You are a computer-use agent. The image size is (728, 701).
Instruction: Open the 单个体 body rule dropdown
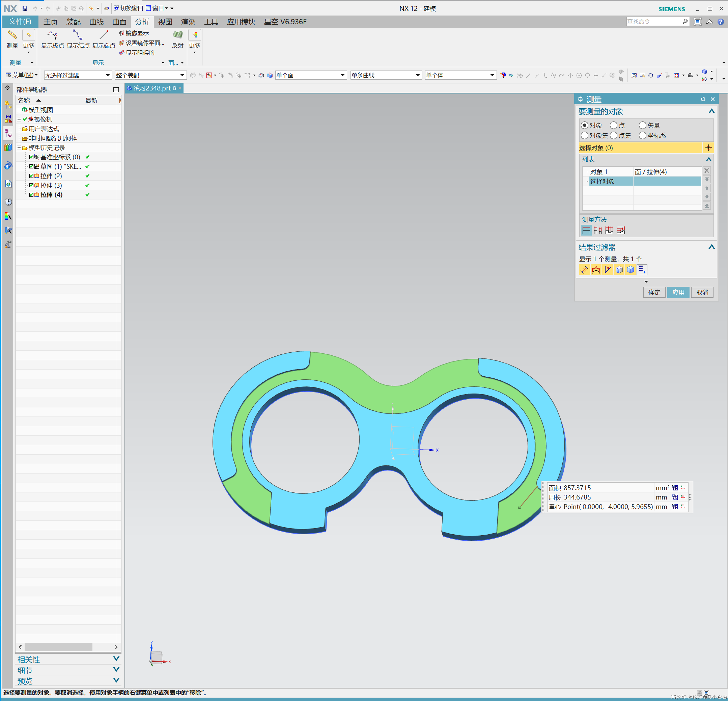click(460, 75)
